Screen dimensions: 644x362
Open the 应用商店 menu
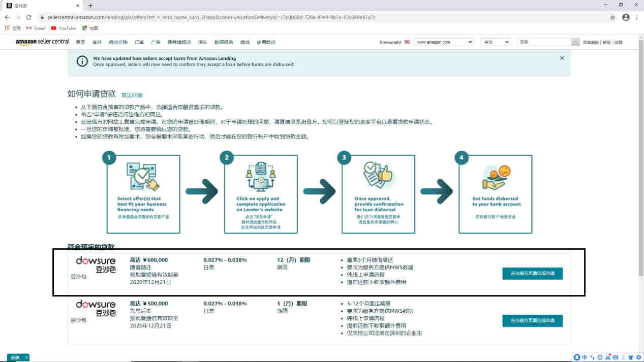(x=266, y=42)
